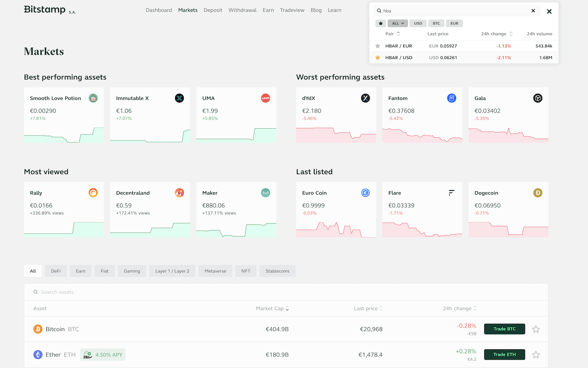Open the Earn menu item
588x368 pixels.
(x=268, y=10)
